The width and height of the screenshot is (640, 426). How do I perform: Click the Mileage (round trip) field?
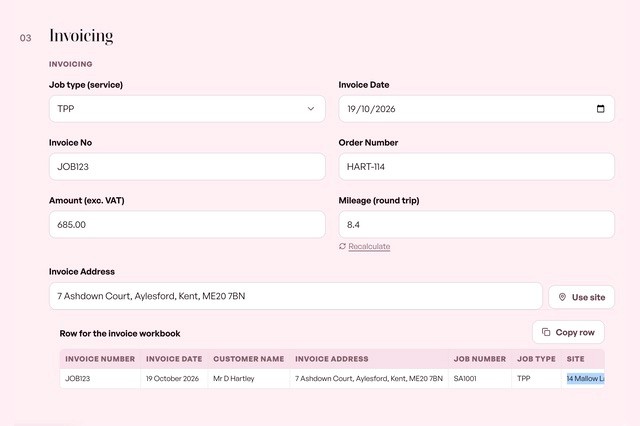click(476, 224)
